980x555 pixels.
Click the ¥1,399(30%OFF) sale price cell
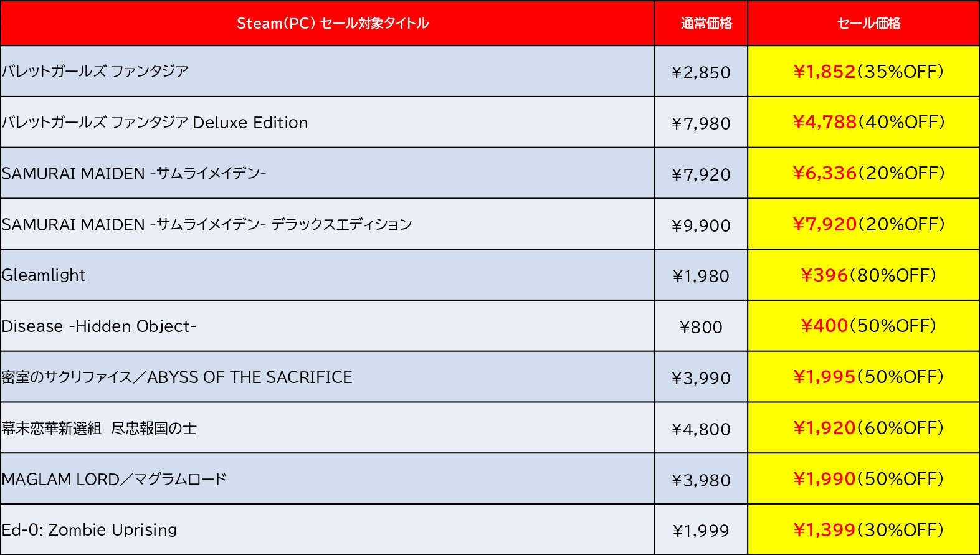point(863,529)
